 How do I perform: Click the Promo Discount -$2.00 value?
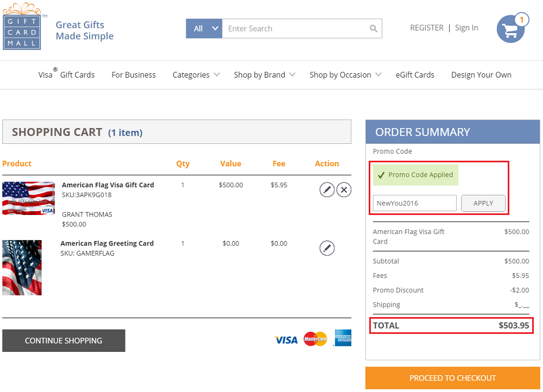519,290
